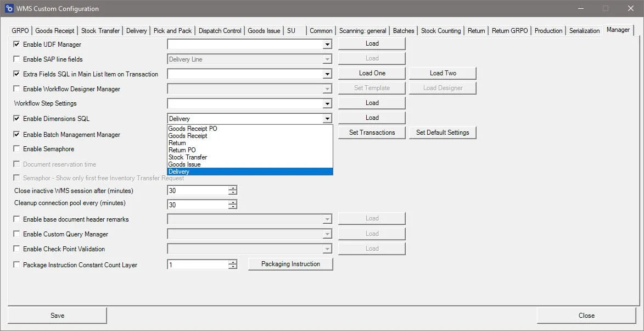Image resolution: width=644 pixels, height=331 pixels.
Task: Decrease Close inactive WMS session minutes
Action: click(x=233, y=192)
